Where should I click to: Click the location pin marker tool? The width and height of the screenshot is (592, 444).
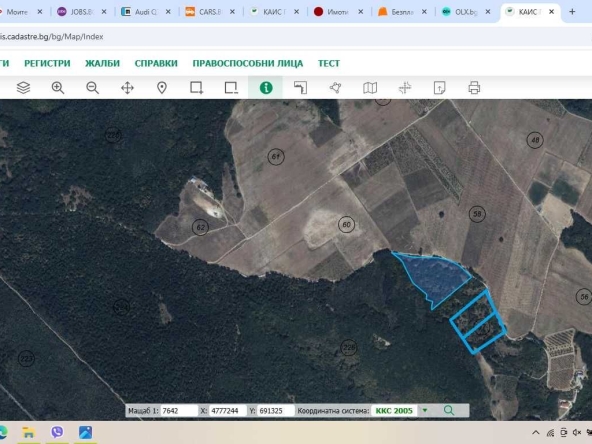[x=162, y=88]
